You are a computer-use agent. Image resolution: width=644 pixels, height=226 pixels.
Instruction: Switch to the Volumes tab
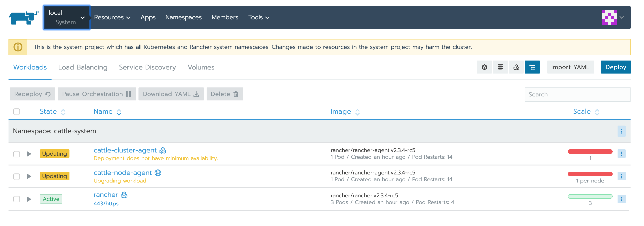pos(201,67)
